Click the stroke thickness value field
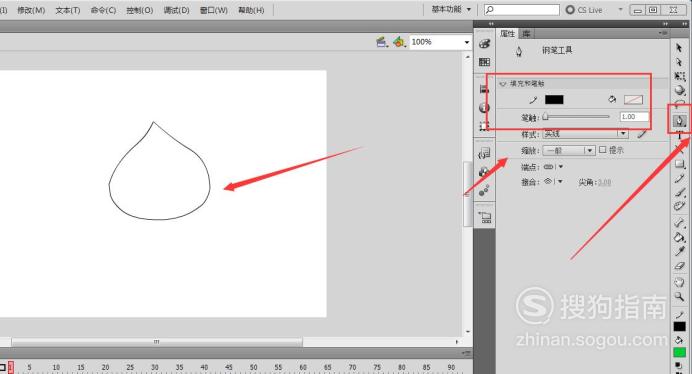Viewport: 692px width, 374px height. tap(634, 117)
